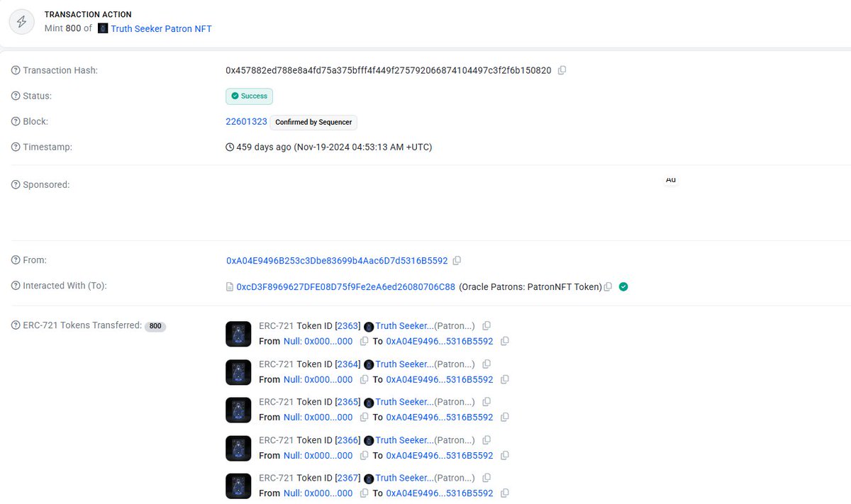Click the help icon next to From
This screenshot has width=851, height=504.
pos(16,260)
